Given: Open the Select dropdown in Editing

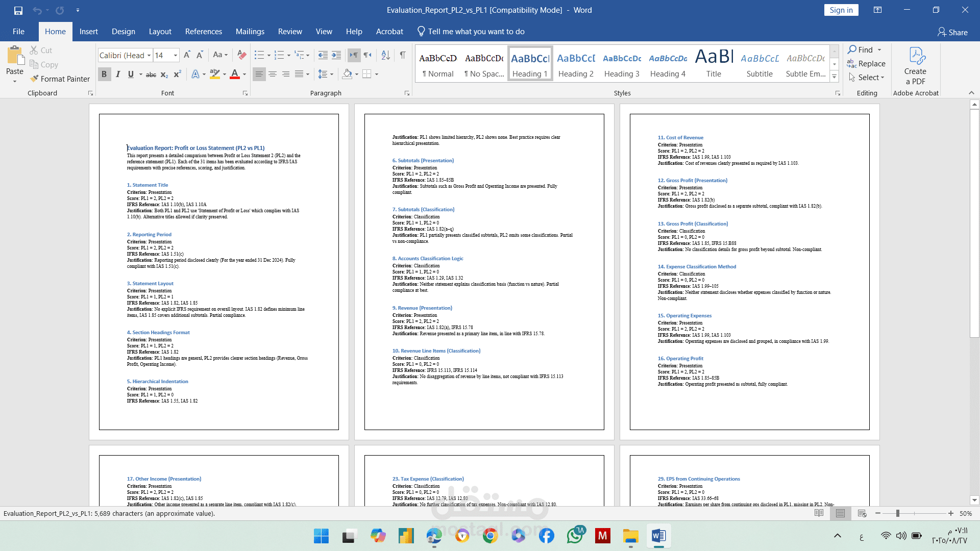Looking at the screenshot, I should point(867,78).
